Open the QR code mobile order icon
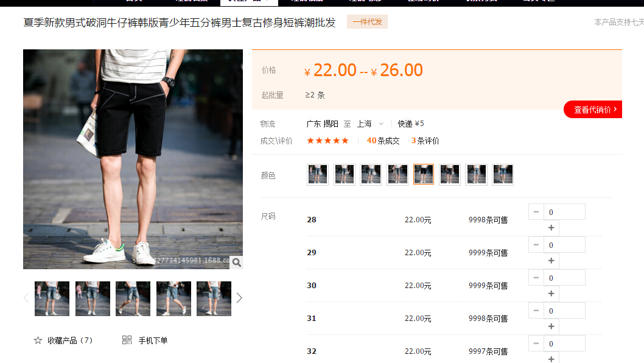This screenshot has height=363, width=644. point(127,340)
